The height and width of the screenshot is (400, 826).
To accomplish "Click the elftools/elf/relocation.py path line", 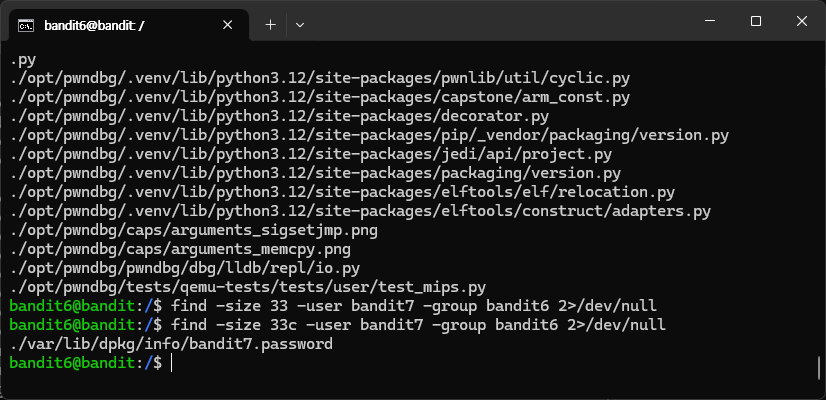I will 342,192.
